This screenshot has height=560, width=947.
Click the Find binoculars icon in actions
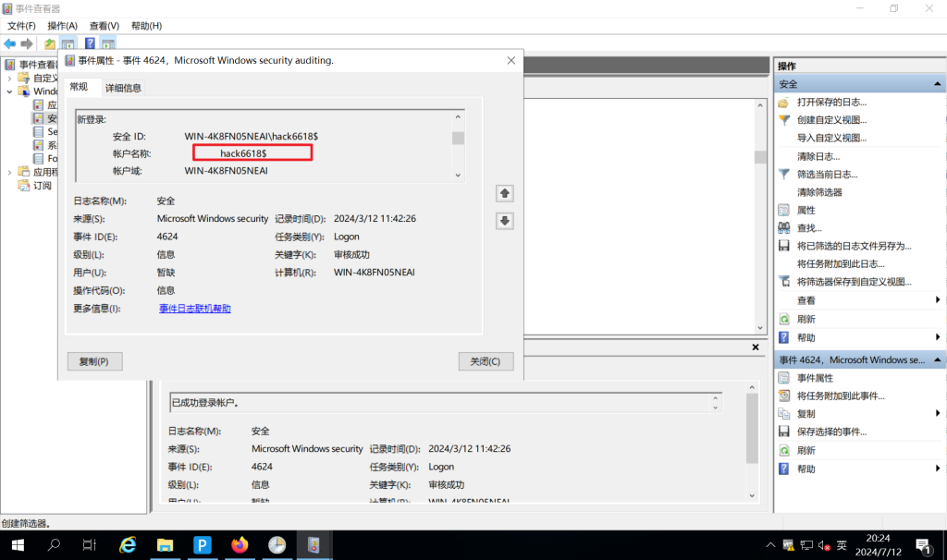click(x=784, y=228)
